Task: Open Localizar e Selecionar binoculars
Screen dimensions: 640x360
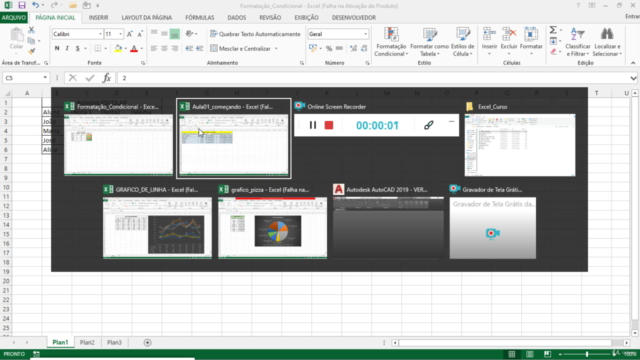Action: [x=607, y=42]
